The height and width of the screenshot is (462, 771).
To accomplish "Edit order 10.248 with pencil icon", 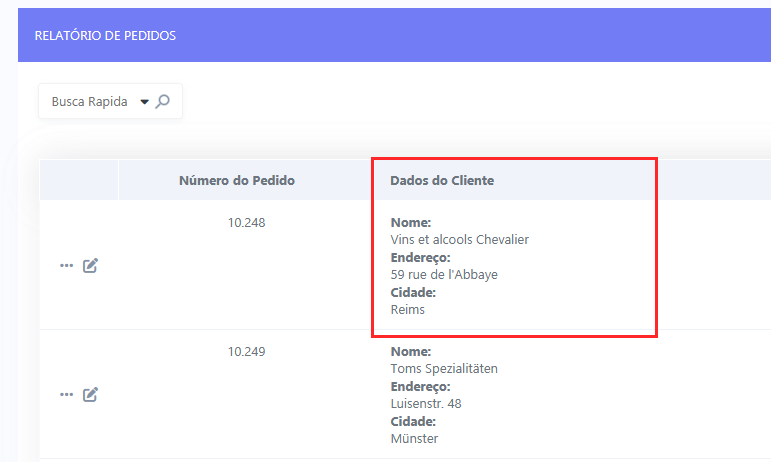I will click(90, 265).
